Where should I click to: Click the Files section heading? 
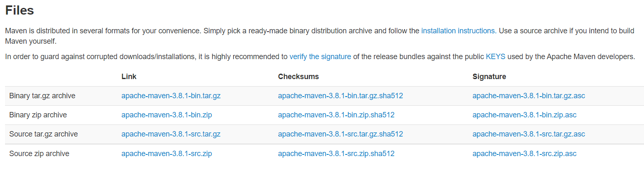pyautogui.click(x=20, y=11)
